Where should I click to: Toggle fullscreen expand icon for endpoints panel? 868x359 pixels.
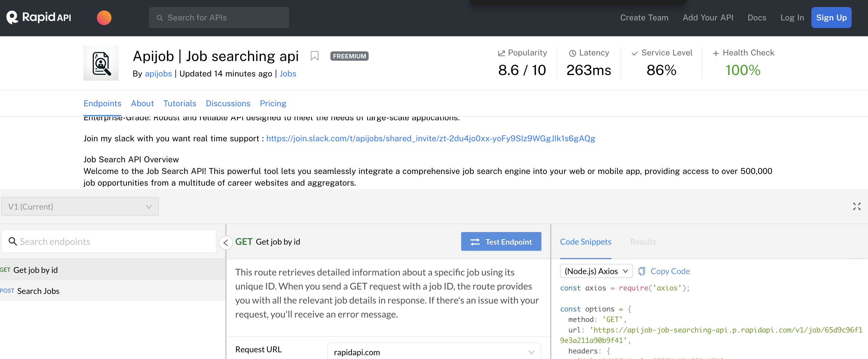click(x=857, y=206)
